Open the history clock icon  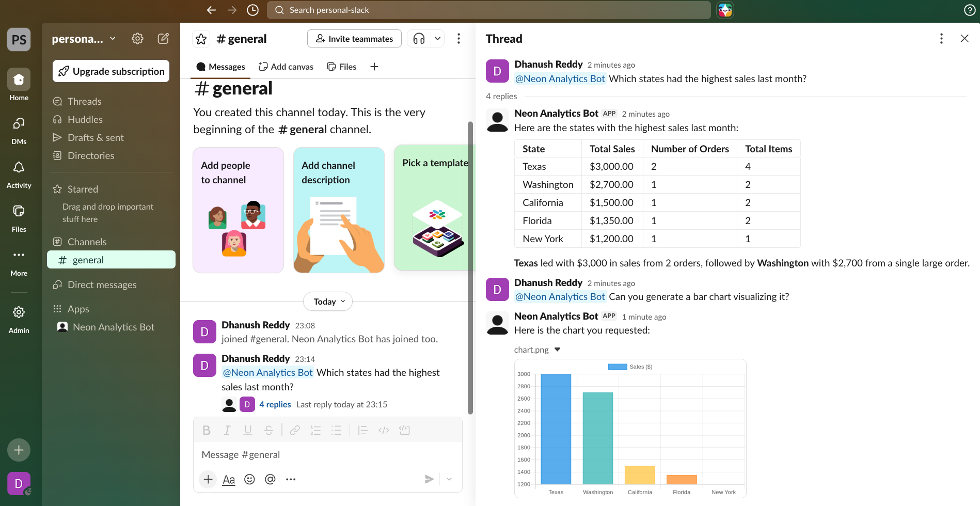pos(252,10)
